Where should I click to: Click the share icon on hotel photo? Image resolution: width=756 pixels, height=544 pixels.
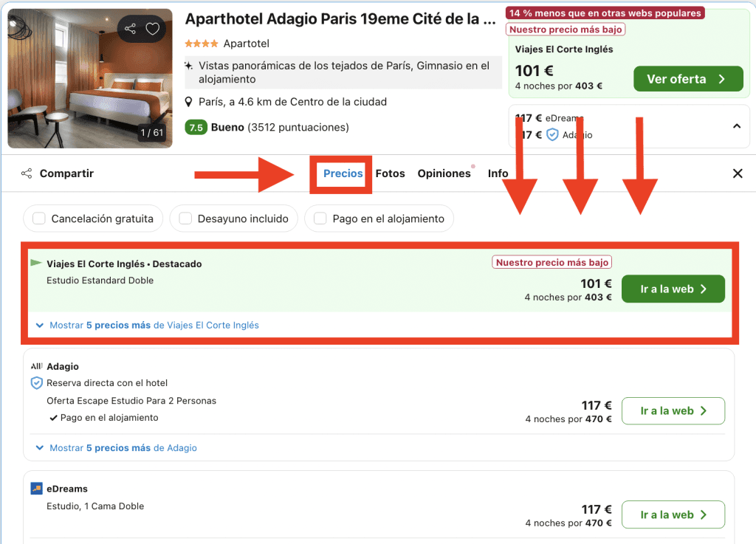[x=130, y=29]
